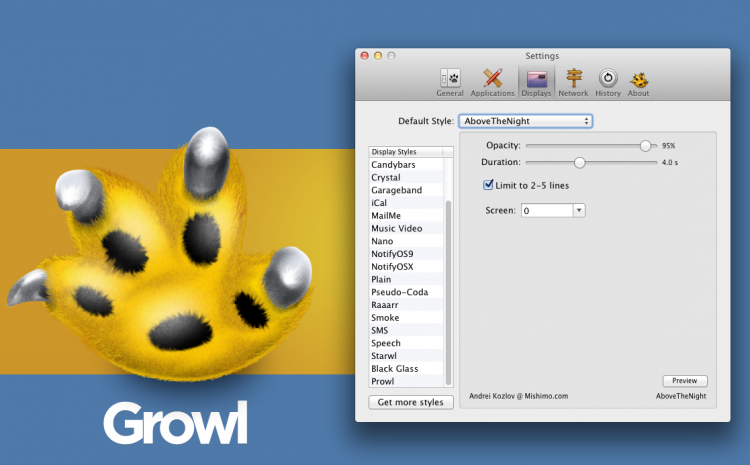Select Crystal display style

[x=406, y=177]
